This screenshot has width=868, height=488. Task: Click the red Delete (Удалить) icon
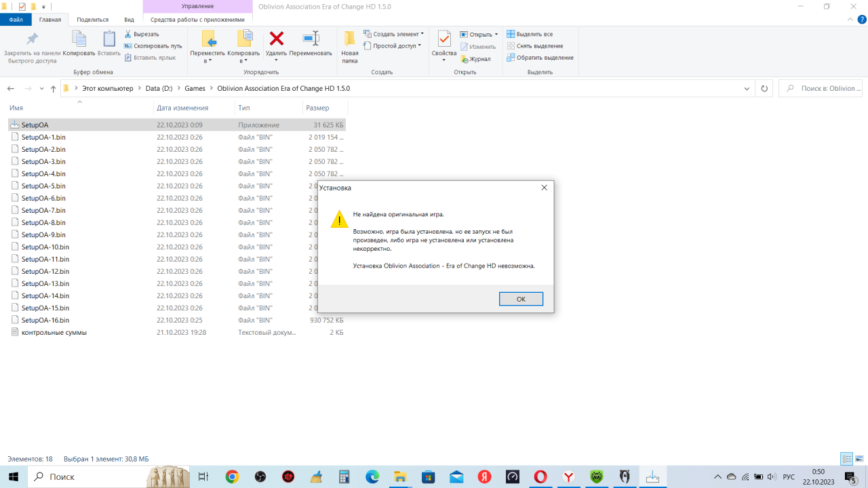click(276, 39)
